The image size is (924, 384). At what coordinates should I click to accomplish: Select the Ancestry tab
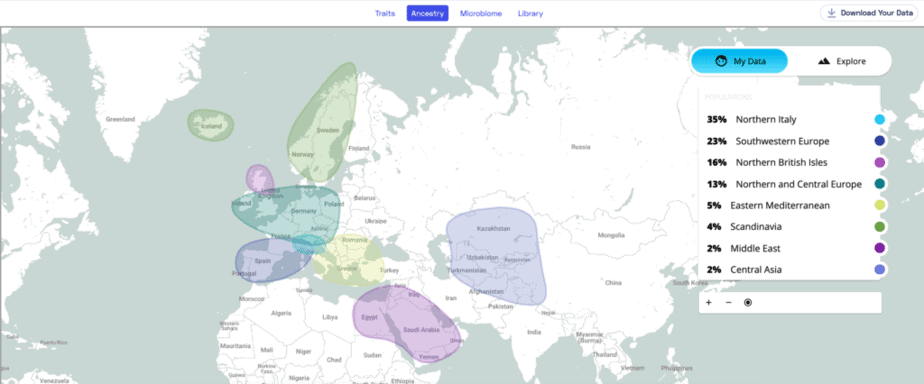tap(427, 14)
